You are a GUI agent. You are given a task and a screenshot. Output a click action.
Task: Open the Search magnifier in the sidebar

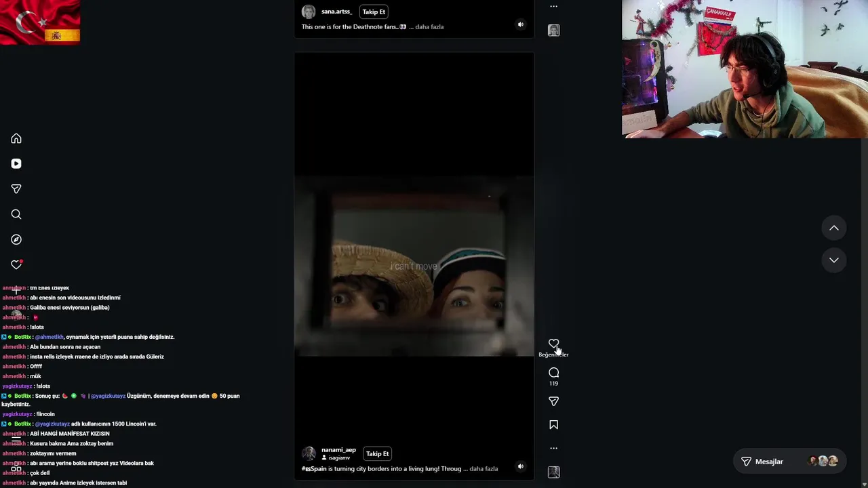coord(16,214)
